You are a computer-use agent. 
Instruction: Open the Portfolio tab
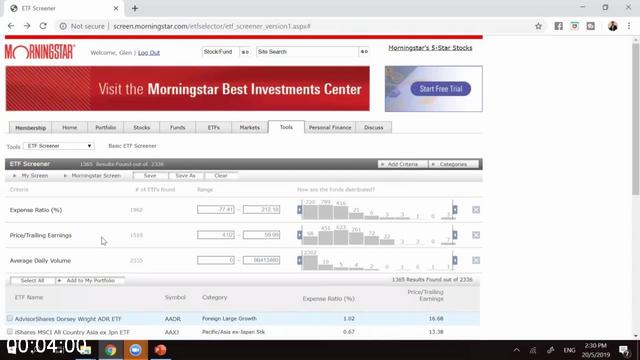pyautogui.click(x=105, y=128)
